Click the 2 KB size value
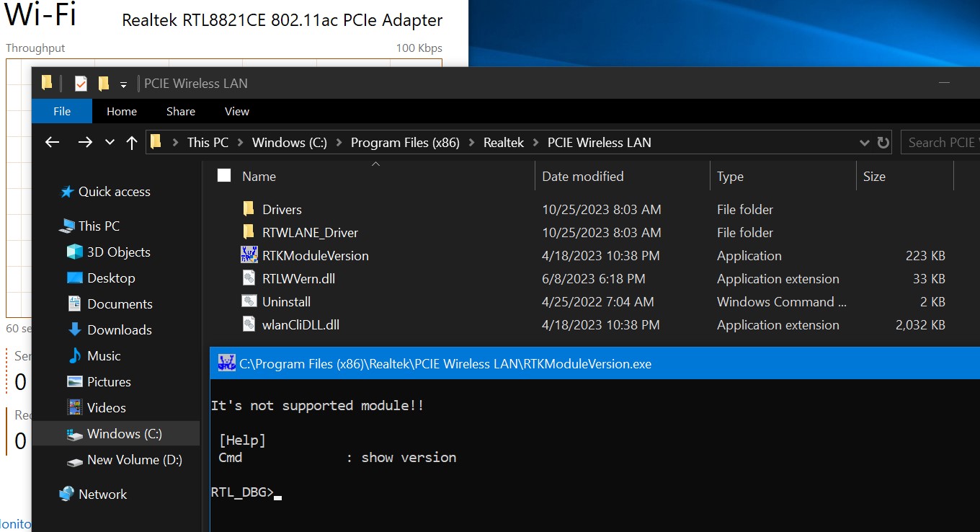The width and height of the screenshot is (980, 532). coord(932,301)
